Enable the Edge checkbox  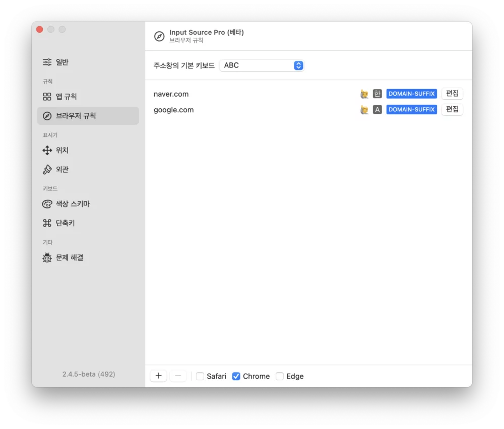click(280, 376)
